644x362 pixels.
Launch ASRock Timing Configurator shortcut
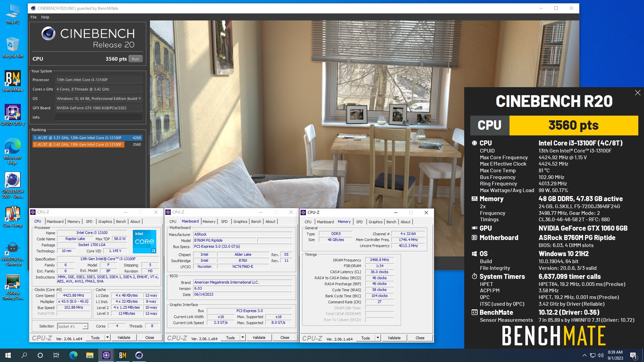(x=12, y=288)
